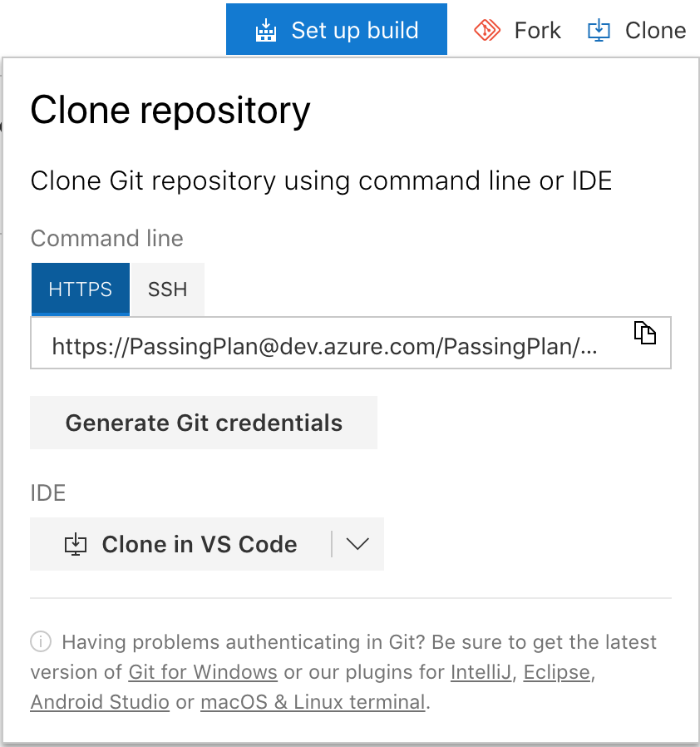The width and height of the screenshot is (700, 747).
Task: Click the build icon inside Set up build
Action: (266, 30)
